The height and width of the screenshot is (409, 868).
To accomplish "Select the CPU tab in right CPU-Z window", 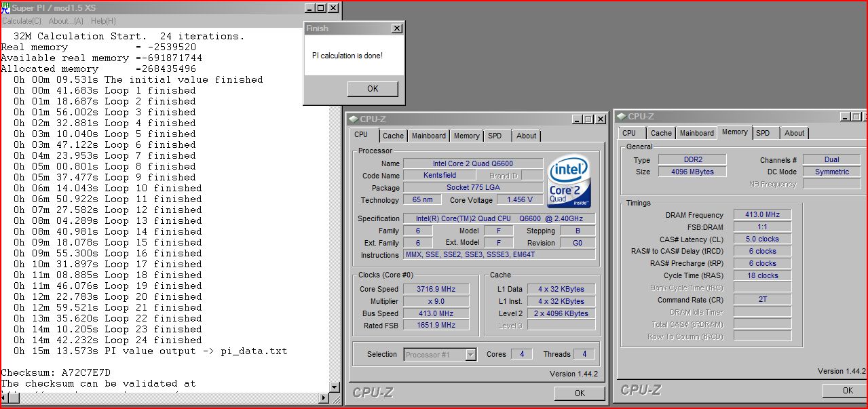I will coord(629,134).
